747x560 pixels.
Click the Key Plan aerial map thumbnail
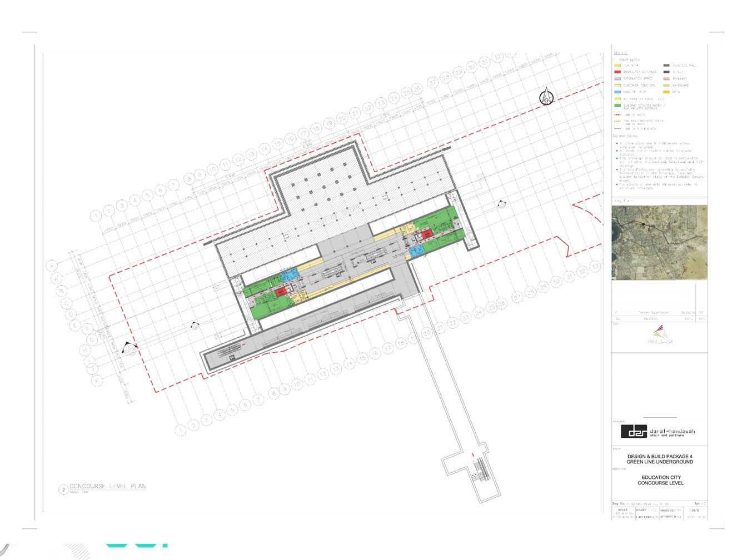coord(659,242)
